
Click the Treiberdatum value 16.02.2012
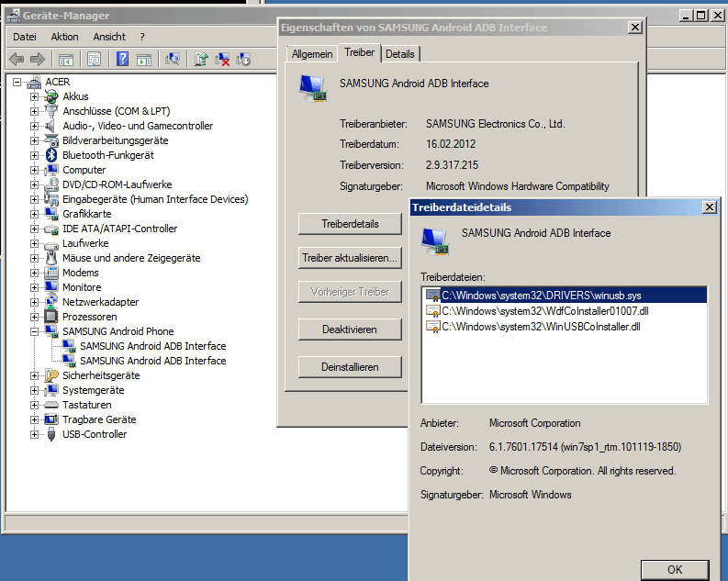click(451, 144)
